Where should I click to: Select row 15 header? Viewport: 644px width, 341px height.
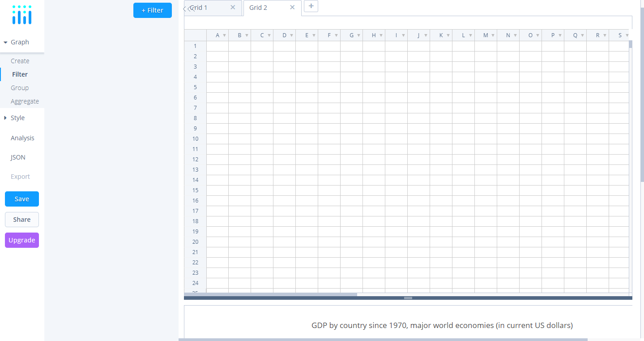(195, 190)
